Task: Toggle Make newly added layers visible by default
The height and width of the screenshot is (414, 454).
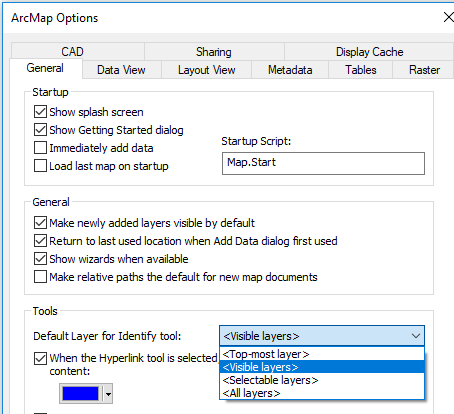Action: click(x=40, y=223)
